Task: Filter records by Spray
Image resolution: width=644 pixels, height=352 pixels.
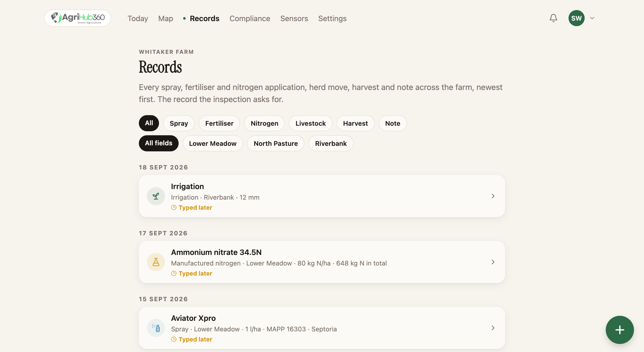Action: point(179,123)
